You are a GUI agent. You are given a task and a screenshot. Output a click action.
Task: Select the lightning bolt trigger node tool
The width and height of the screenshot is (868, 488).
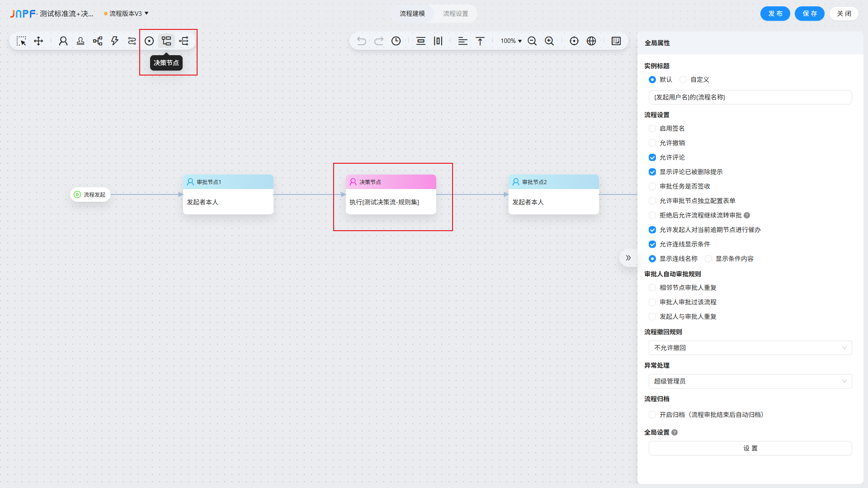115,41
